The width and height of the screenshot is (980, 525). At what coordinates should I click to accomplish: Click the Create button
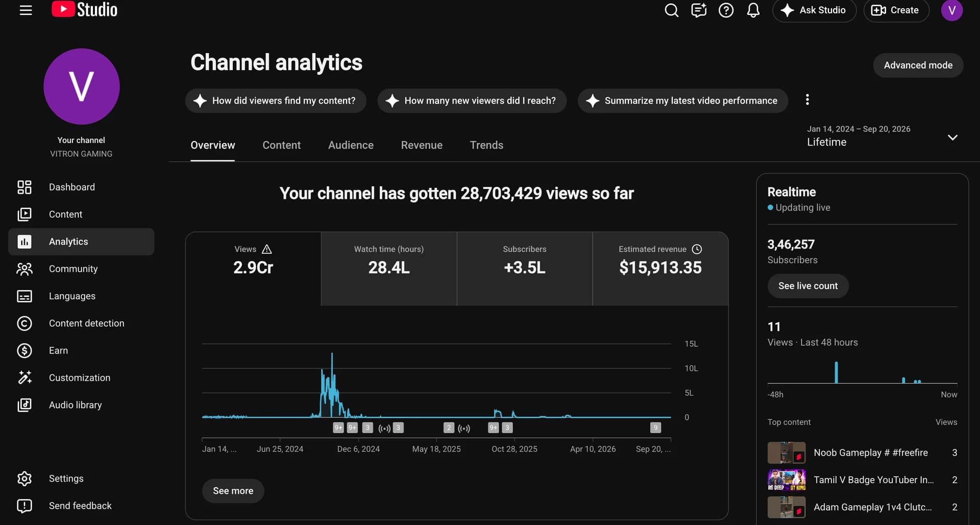click(896, 10)
